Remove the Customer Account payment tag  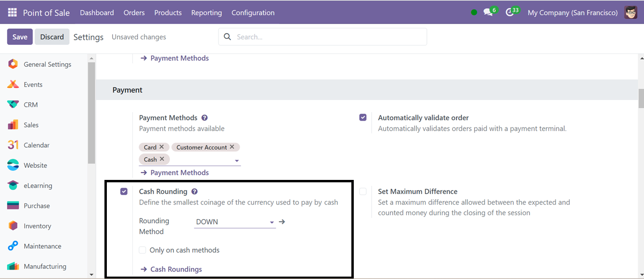pos(232,147)
